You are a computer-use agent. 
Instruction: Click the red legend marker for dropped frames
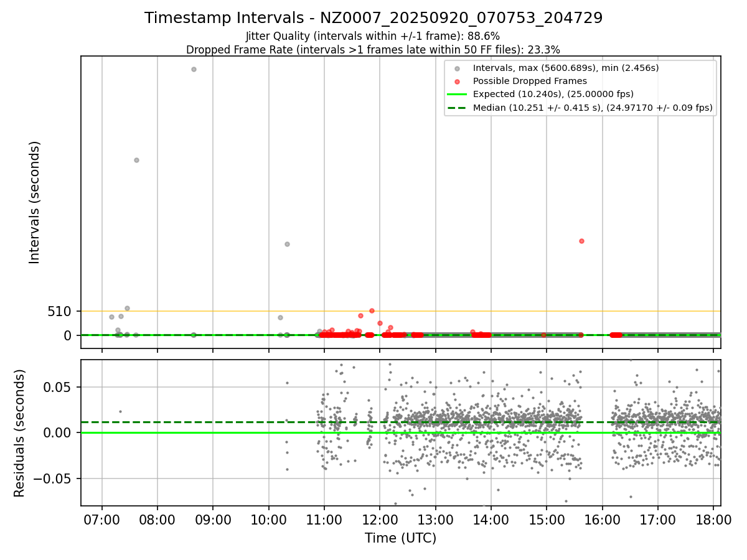pyautogui.click(x=458, y=82)
